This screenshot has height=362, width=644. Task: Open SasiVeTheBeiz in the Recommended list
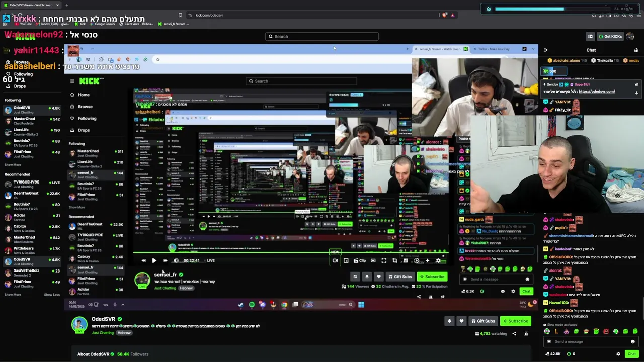click(31, 273)
